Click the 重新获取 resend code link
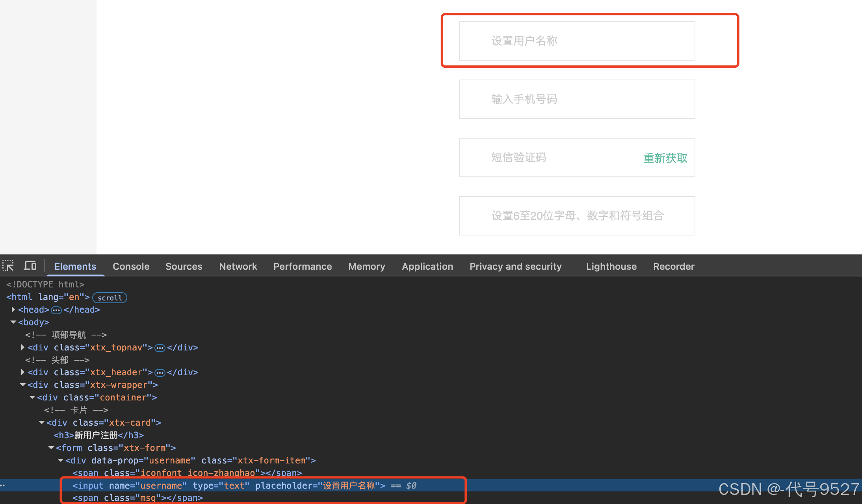The image size is (862, 504). [665, 158]
